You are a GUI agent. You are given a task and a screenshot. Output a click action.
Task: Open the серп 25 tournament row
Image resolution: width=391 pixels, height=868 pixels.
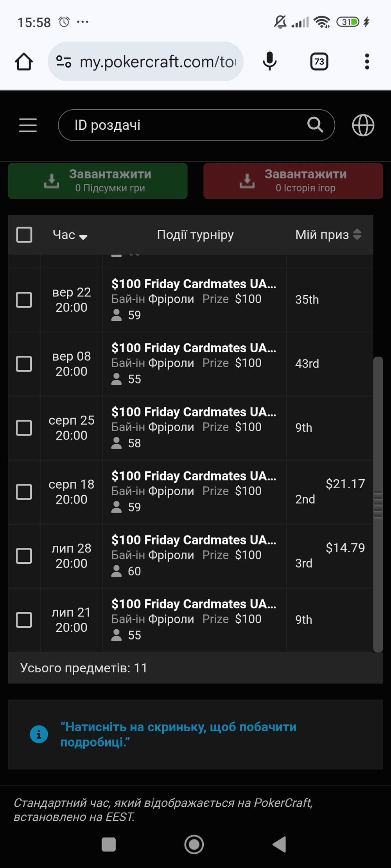194,427
